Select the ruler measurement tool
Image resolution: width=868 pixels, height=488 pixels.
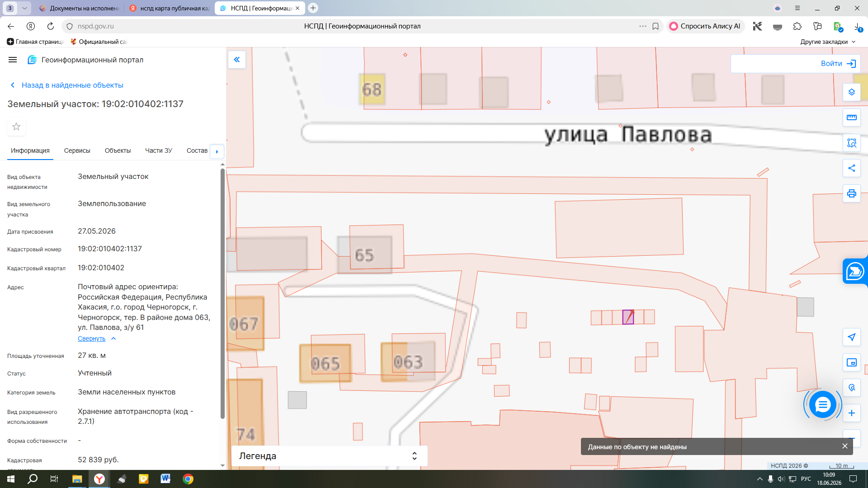point(852,117)
